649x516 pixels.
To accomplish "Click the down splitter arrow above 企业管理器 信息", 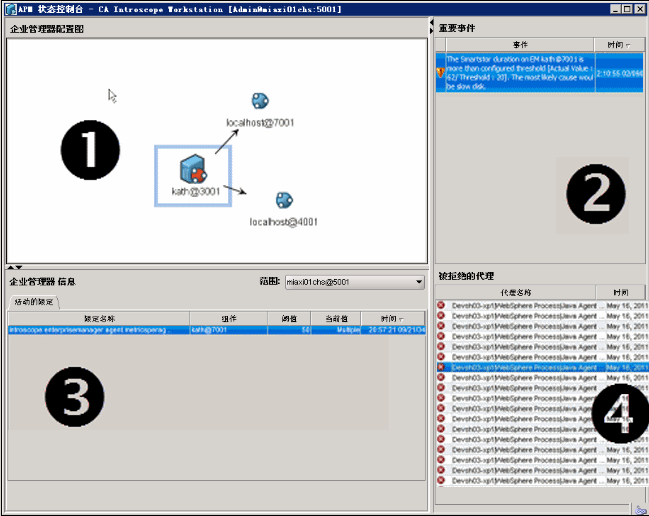I will pos(19,267).
